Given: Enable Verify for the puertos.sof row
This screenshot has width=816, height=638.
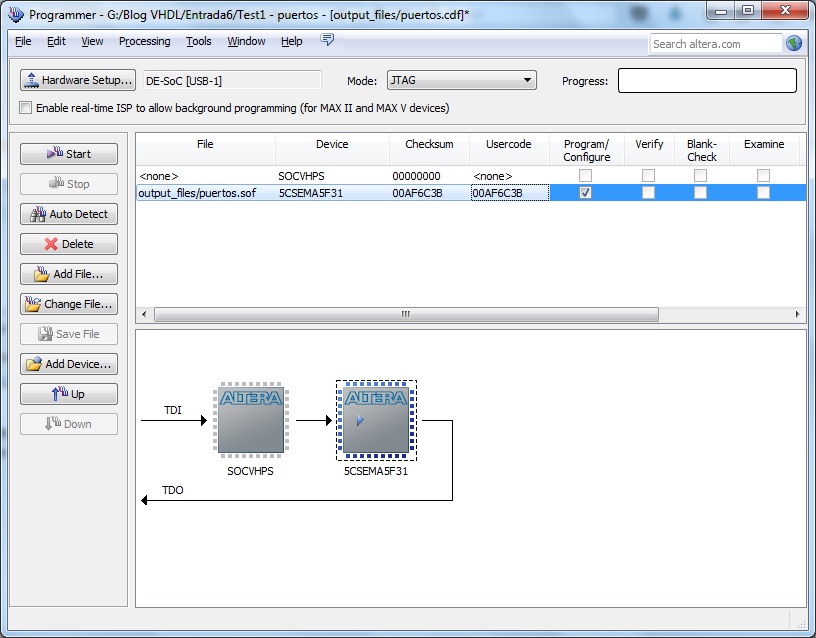Looking at the screenshot, I should 648,192.
